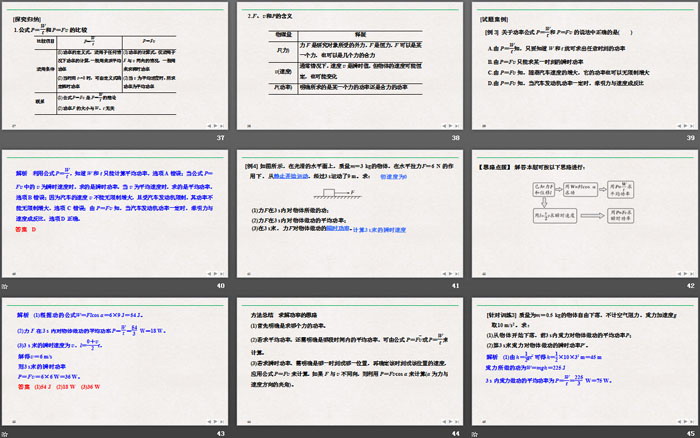Click the red answer text in slide 40
Viewport: 700px width, 438px height.
(25, 231)
